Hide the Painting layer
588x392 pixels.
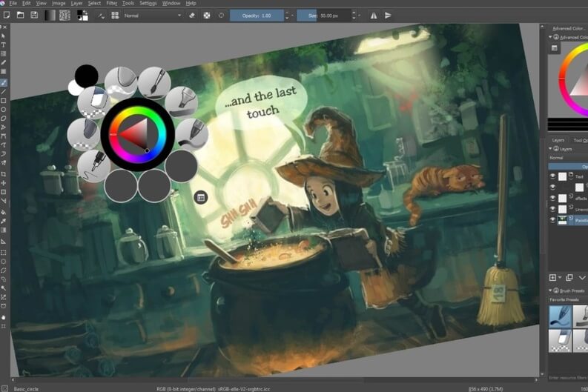point(552,220)
